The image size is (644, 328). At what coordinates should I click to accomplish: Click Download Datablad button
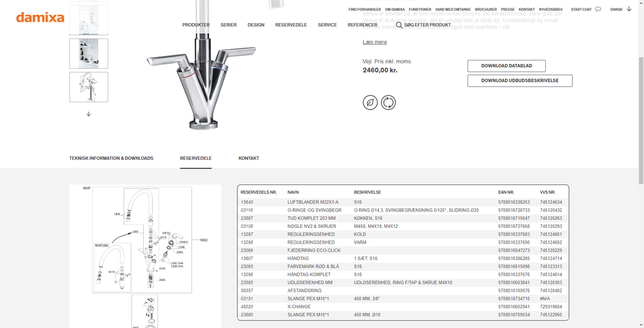coord(506,66)
